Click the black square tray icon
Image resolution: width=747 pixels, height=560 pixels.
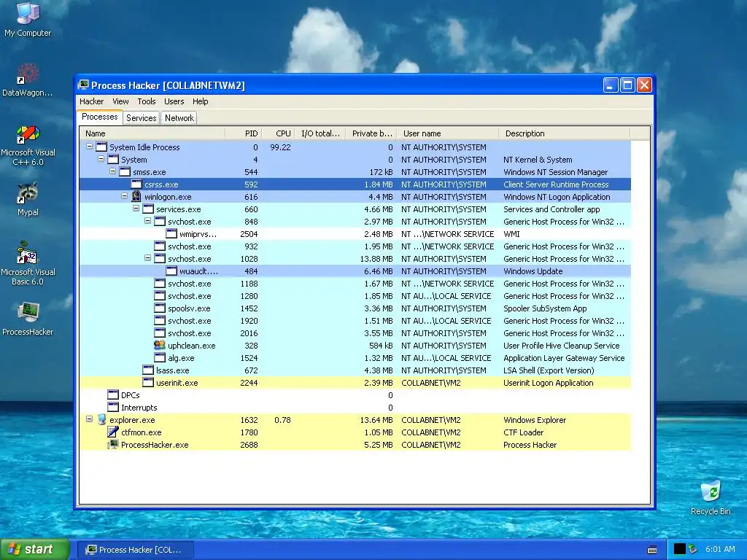[680, 550]
